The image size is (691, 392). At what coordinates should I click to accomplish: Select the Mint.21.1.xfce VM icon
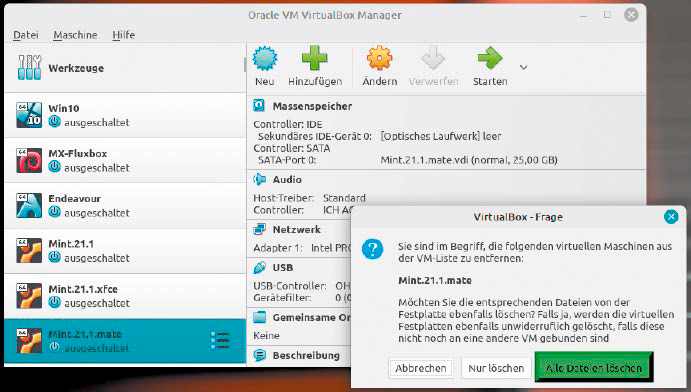click(x=29, y=296)
